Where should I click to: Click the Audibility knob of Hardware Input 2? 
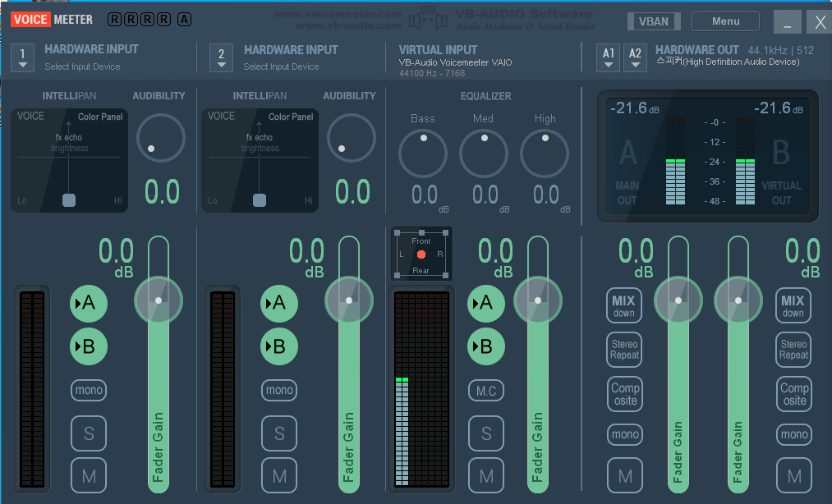coord(352,138)
